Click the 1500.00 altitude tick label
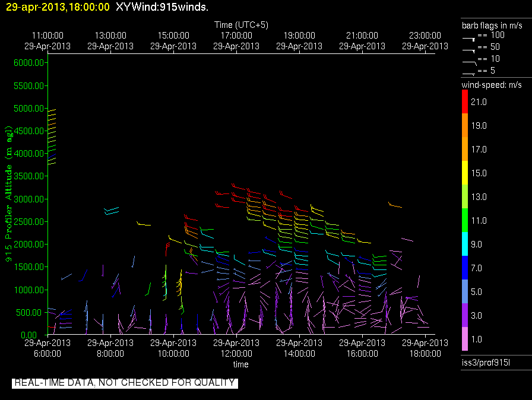Viewport: 532px width, 400px height. [x=29, y=267]
